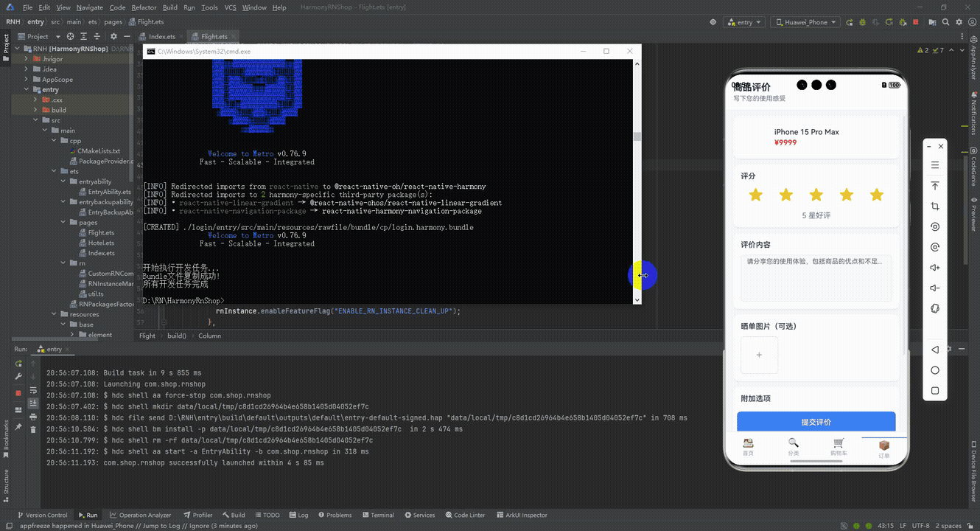
Task: Toggle Soft-Wrap icon in Run console
Action: (33, 390)
